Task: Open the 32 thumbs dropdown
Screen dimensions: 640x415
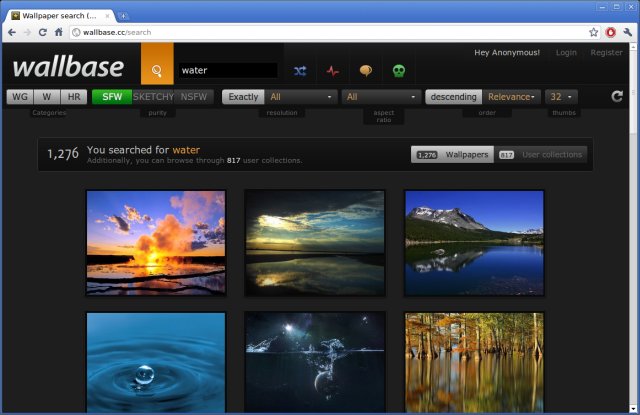Action: (561, 97)
